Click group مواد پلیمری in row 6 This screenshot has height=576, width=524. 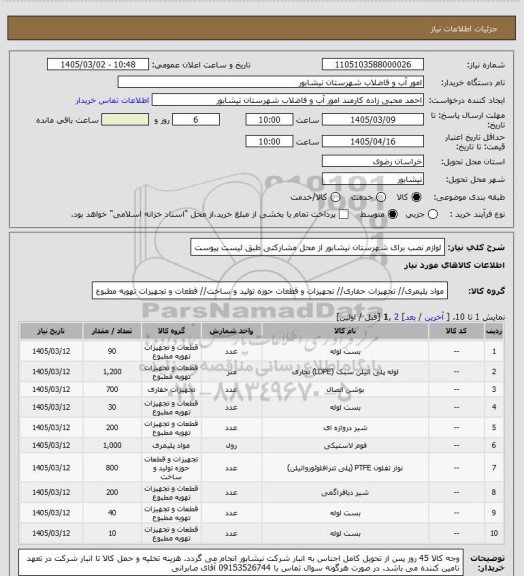pos(171,446)
